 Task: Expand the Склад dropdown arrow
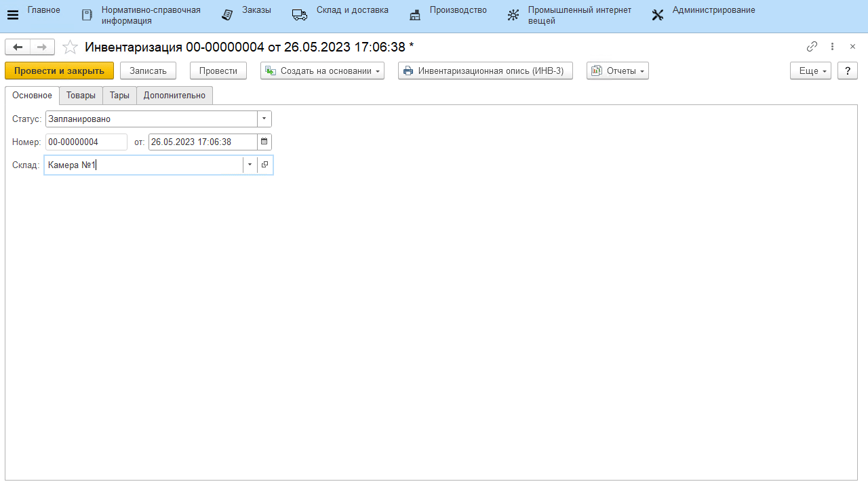pos(250,165)
